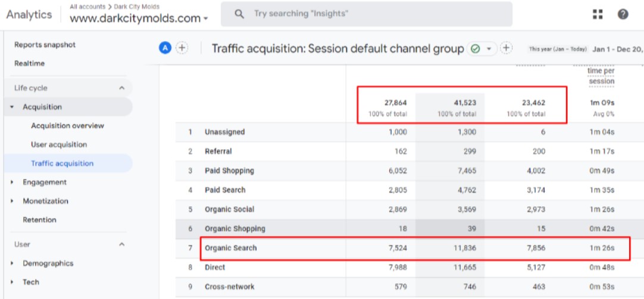Click the search magnifier icon
This screenshot has width=644, height=299.
point(239,14)
